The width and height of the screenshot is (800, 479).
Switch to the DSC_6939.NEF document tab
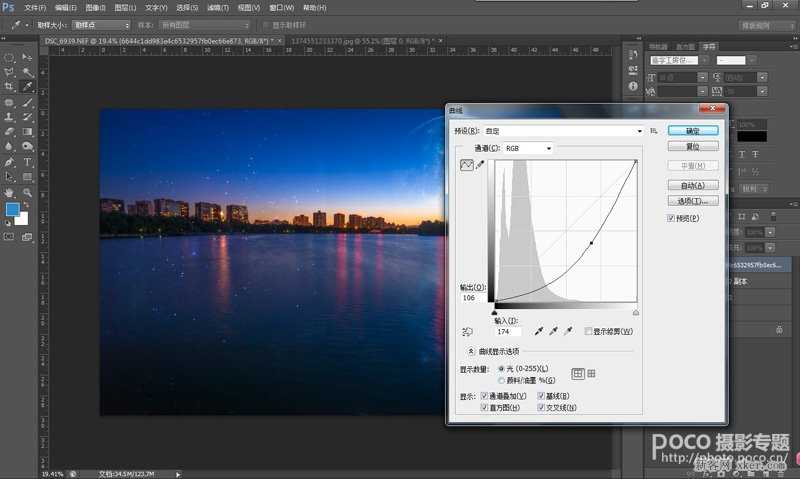tap(160, 41)
